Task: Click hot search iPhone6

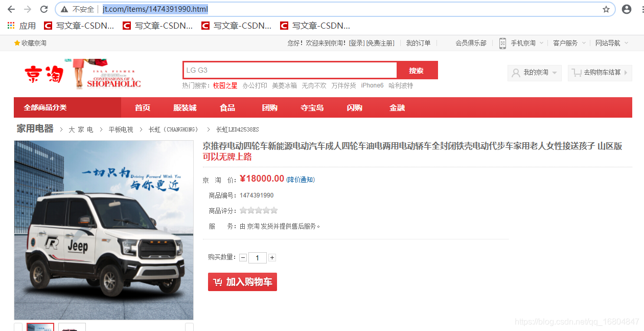Action: click(372, 85)
